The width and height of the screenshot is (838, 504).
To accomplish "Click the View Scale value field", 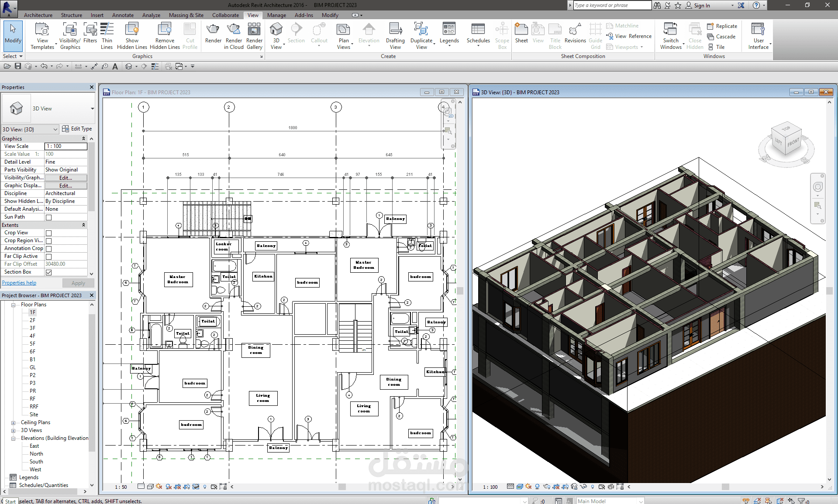I will 66,146.
